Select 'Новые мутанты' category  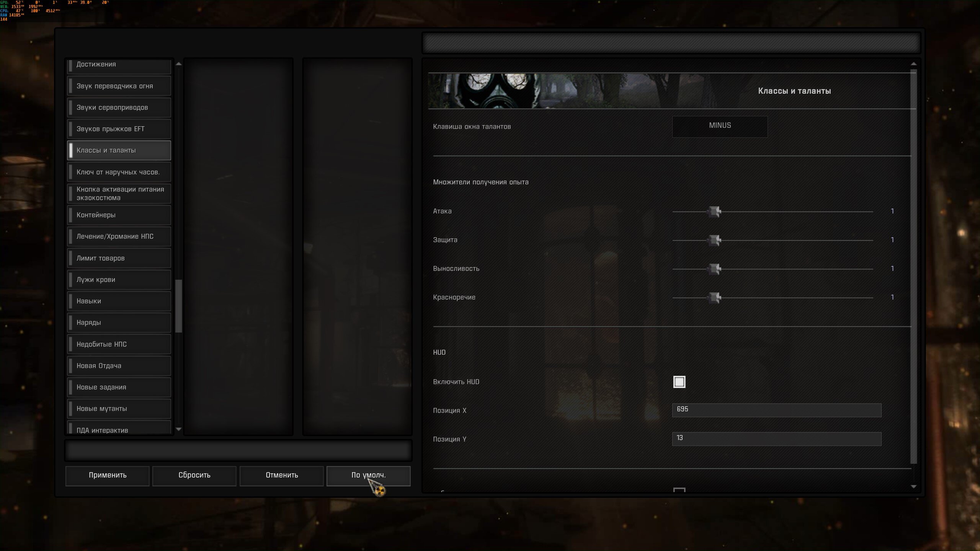(x=119, y=409)
